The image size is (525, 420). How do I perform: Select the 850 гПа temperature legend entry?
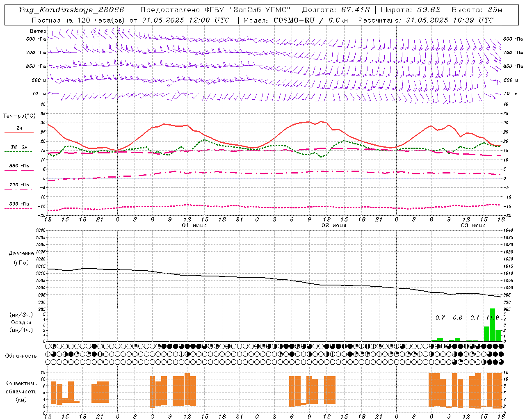click(19, 166)
